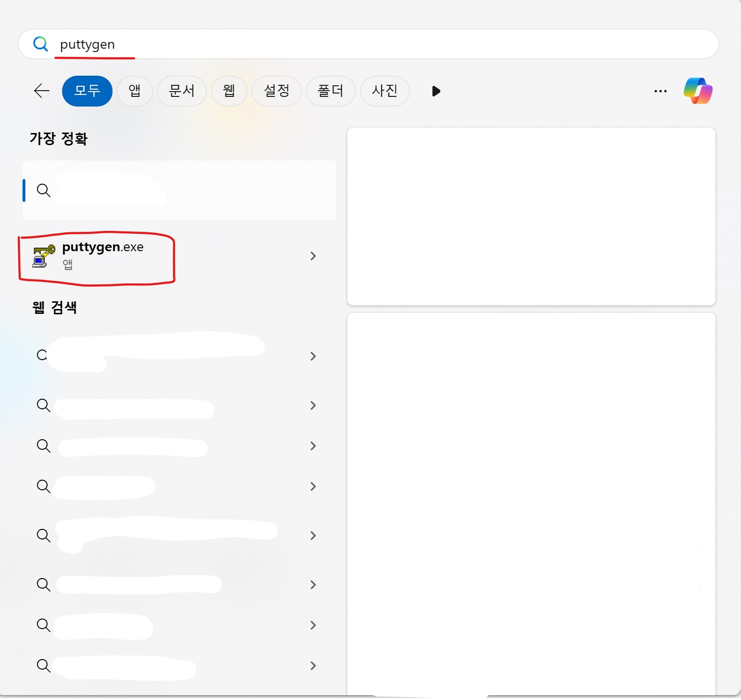Switch to the 문서 filter tab

[182, 91]
